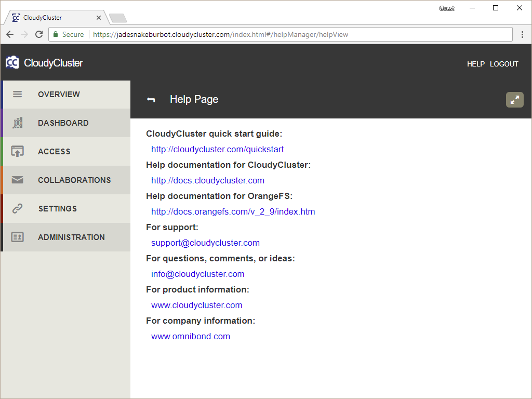
Task: Click the 'For support:' heading
Action: 172,228
